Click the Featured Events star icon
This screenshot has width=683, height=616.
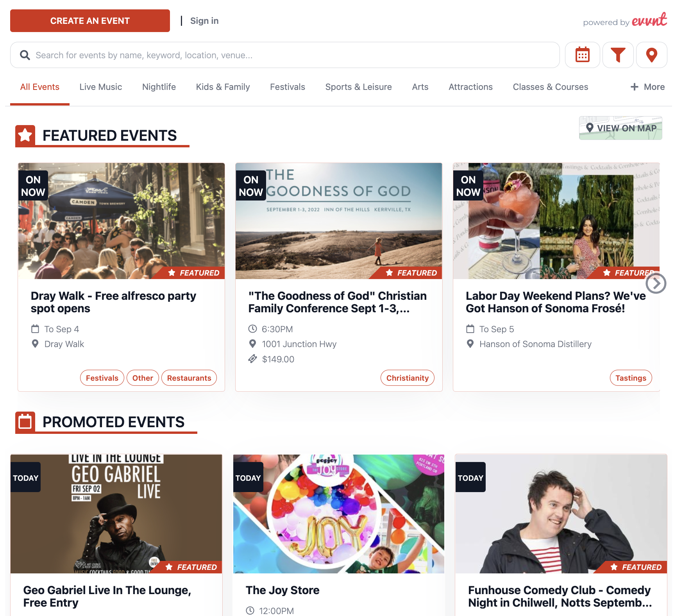[25, 136]
